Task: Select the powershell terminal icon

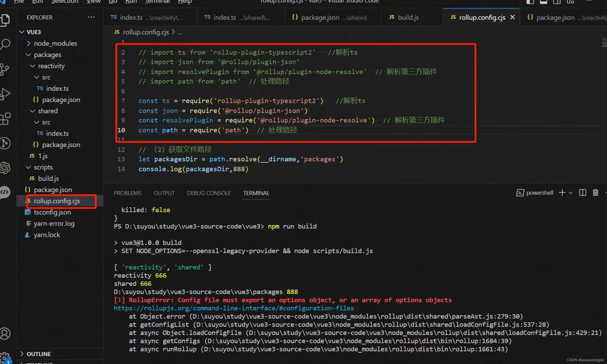Action: click(x=520, y=193)
